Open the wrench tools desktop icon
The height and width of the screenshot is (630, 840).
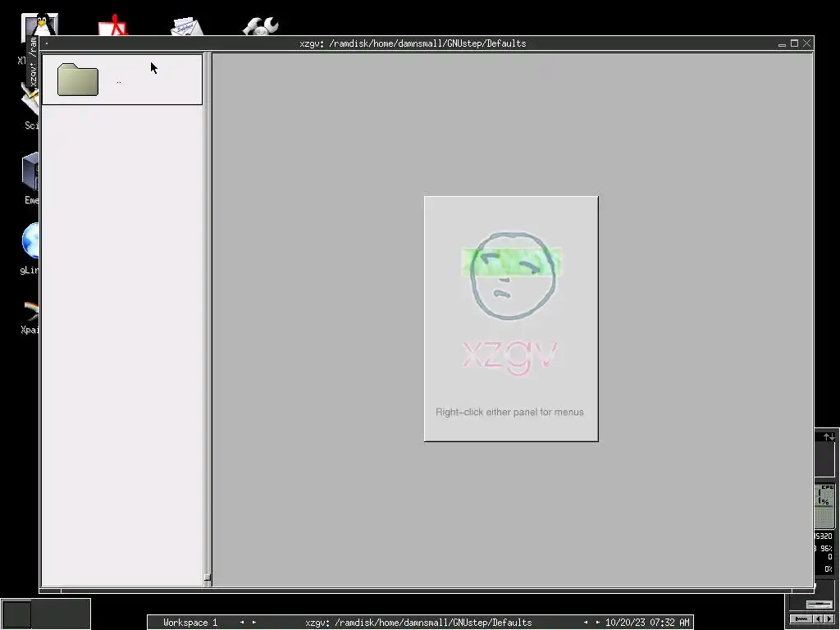pyautogui.click(x=260, y=25)
